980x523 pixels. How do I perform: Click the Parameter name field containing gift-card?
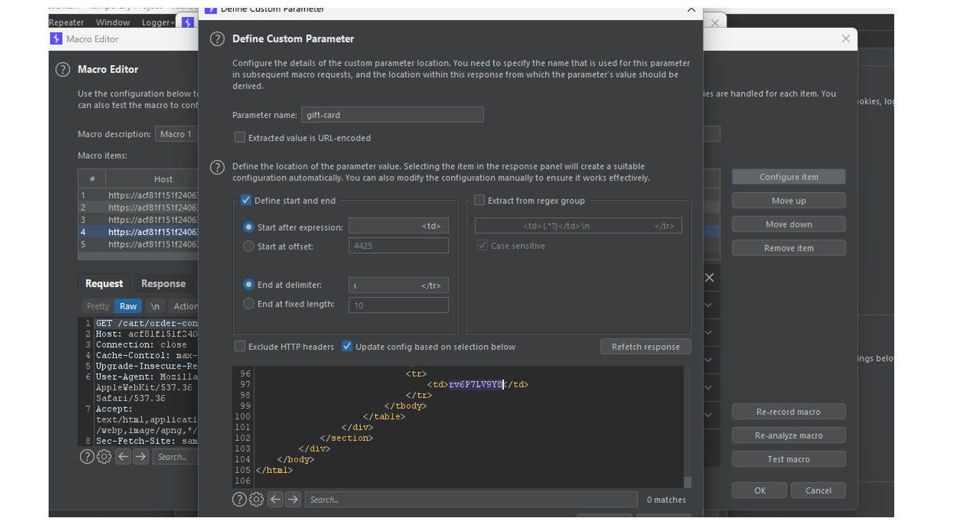392,114
